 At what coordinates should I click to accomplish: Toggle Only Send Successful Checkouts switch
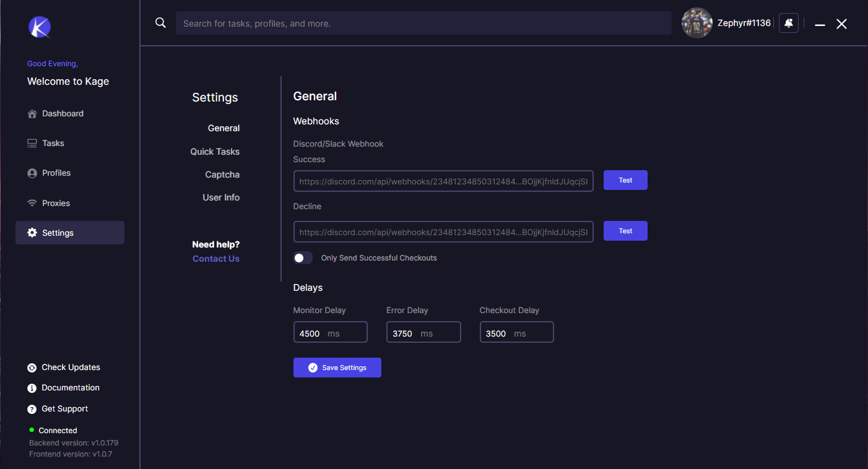(x=303, y=258)
